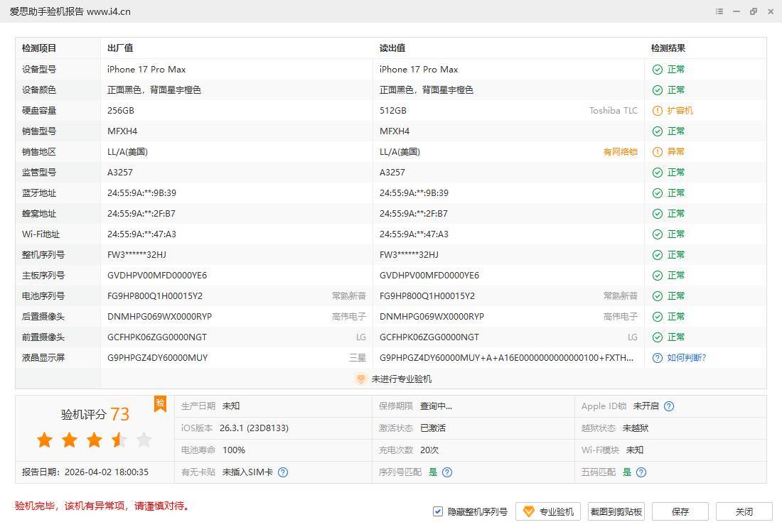Viewport: 782px width, 532px height.
Task: Click the star rating under 验机评分
Action: point(95,440)
